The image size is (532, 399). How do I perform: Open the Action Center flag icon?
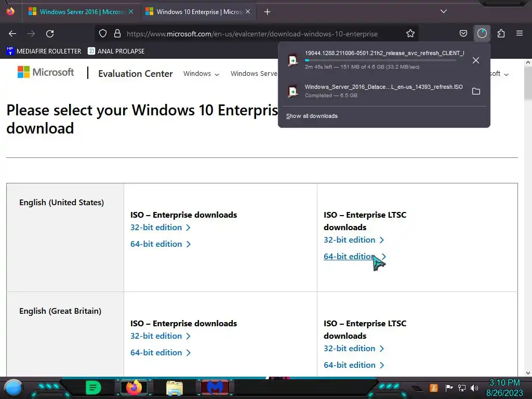pyautogui.click(x=449, y=388)
